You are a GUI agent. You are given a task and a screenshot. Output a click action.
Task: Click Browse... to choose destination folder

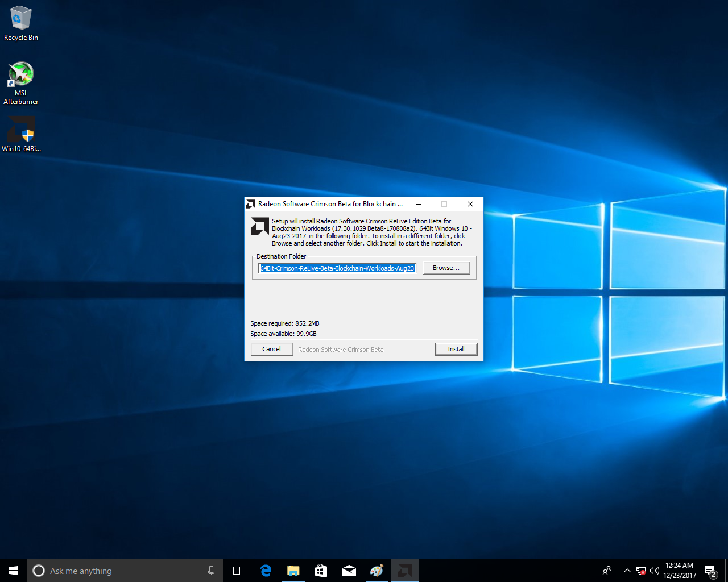tap(446, 268)
